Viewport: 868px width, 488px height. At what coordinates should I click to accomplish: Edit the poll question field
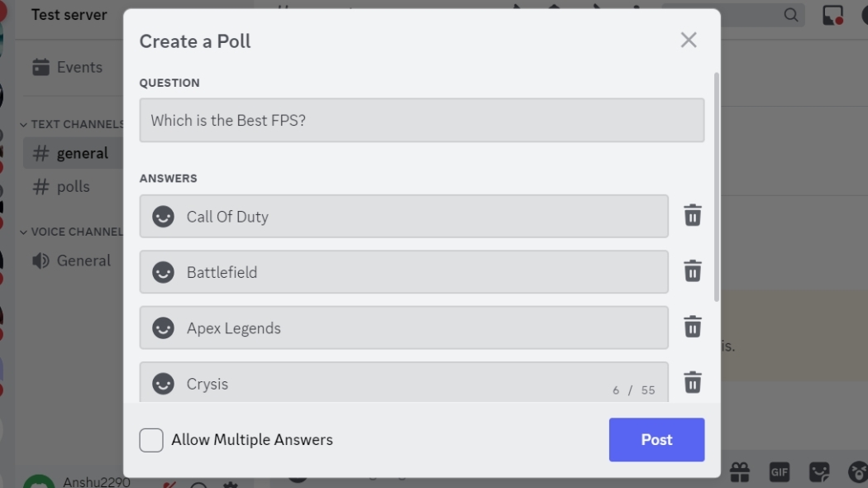pos(422,120)
